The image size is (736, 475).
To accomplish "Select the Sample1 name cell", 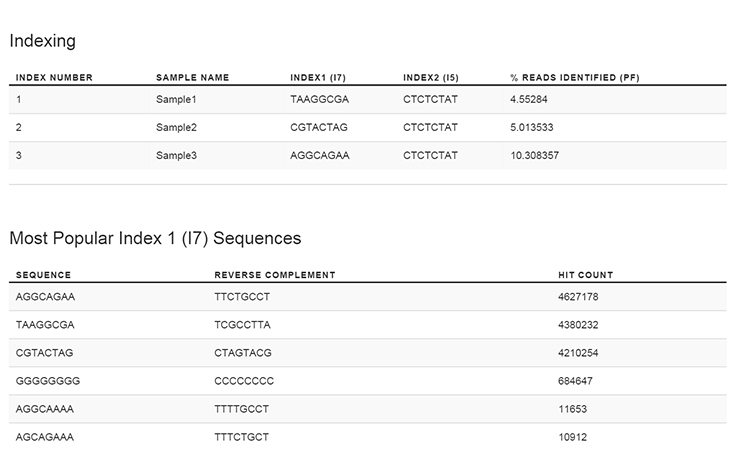I will [x=177, y=100].
